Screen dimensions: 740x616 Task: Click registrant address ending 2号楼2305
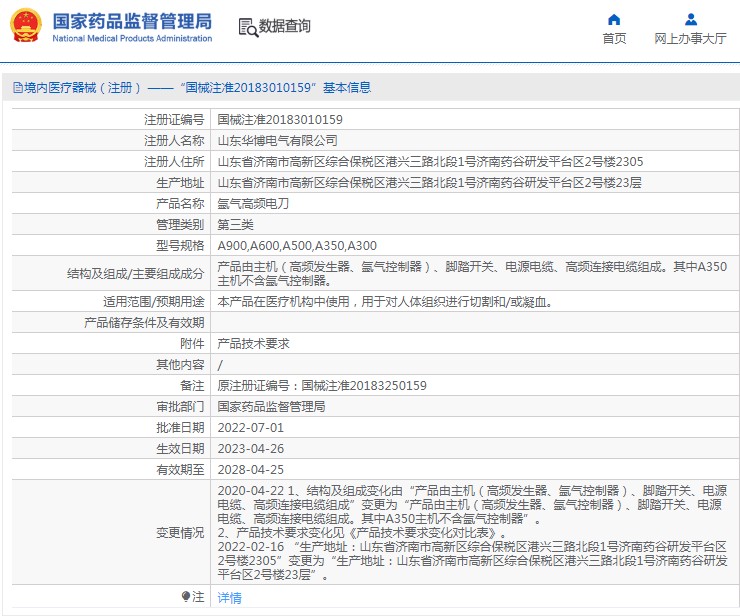(x=430, y=161)
